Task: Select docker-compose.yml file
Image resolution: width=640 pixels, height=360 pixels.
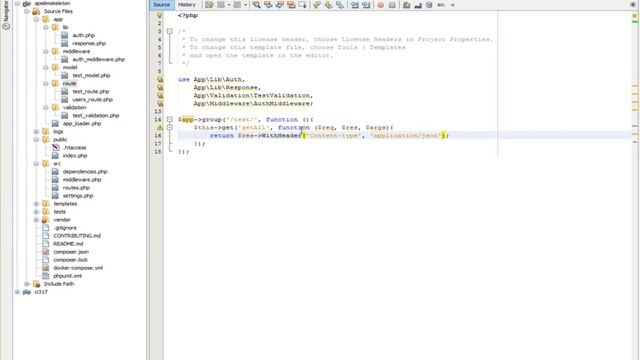Action: (x=78, y=268)
